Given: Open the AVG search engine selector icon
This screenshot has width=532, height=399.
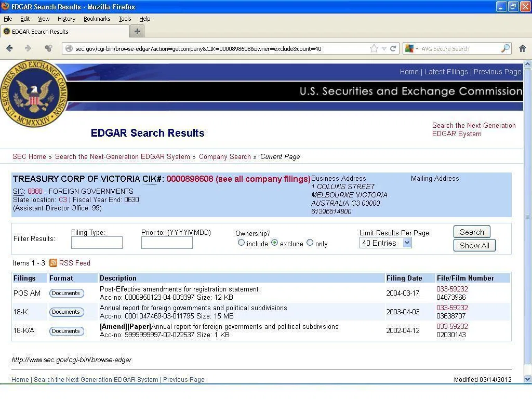Looking at the screenshot, I should [x=409, y=48].
